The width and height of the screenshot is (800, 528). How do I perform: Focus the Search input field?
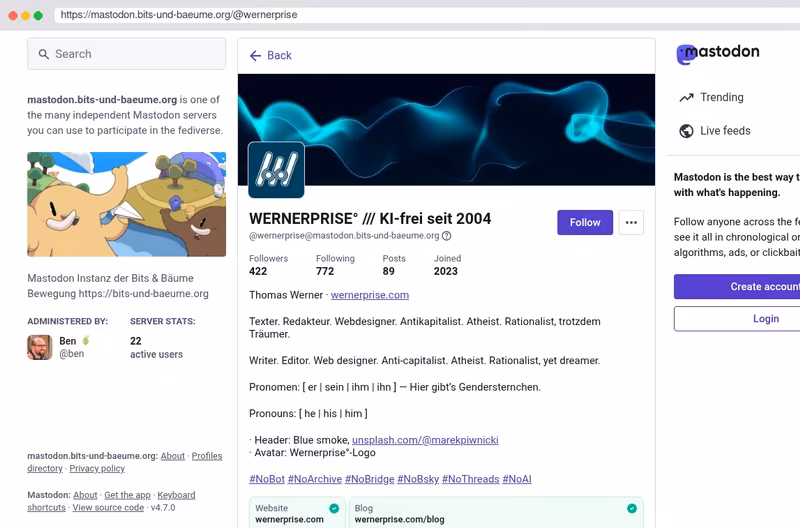tap(127, 54)
